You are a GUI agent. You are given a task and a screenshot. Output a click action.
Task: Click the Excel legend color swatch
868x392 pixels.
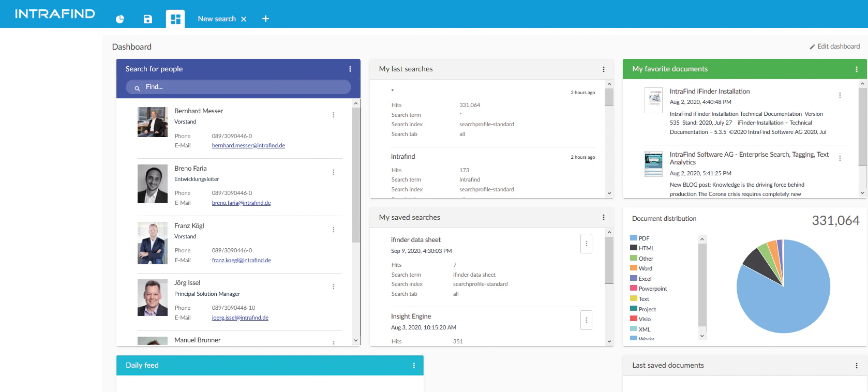(634, 278)
